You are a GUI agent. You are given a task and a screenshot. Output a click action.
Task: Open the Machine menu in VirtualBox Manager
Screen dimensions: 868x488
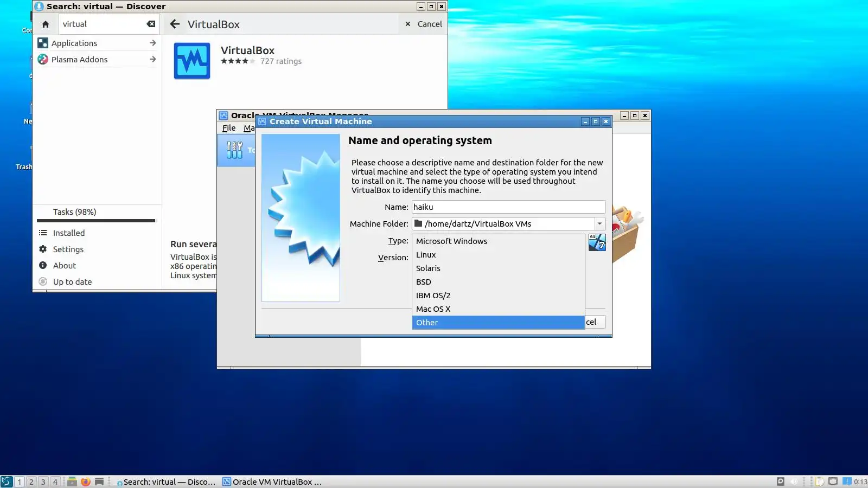tap(249, 128)
